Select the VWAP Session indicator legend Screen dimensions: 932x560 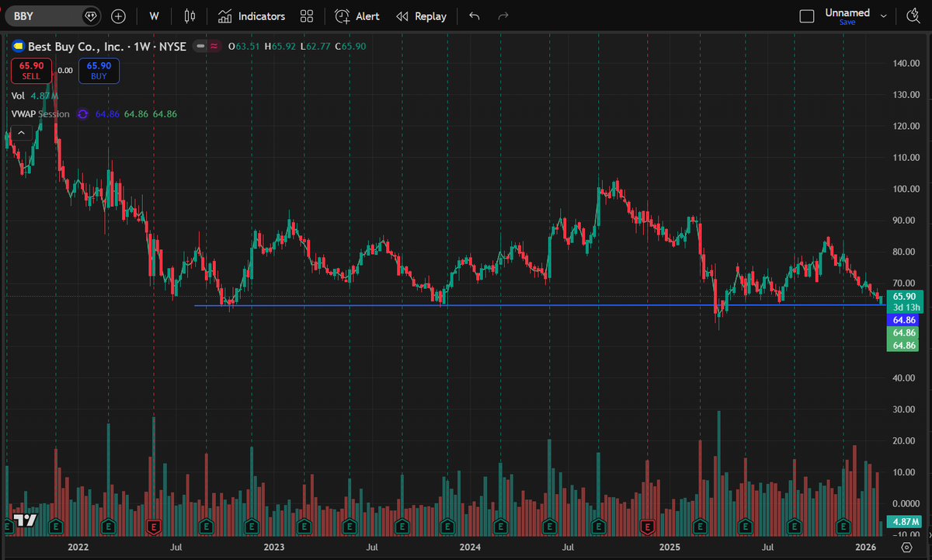tap(40, 114)
